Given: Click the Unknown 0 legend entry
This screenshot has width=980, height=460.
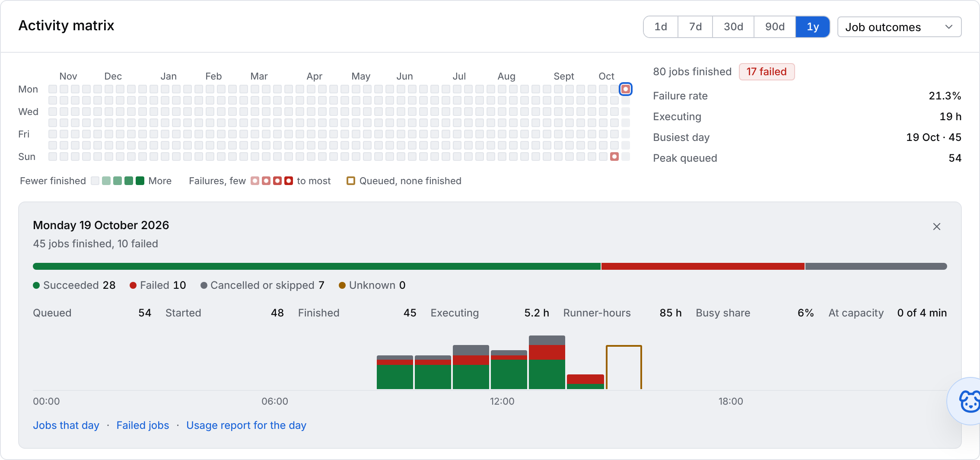Looking at the screenshot, I should point(372,285).
